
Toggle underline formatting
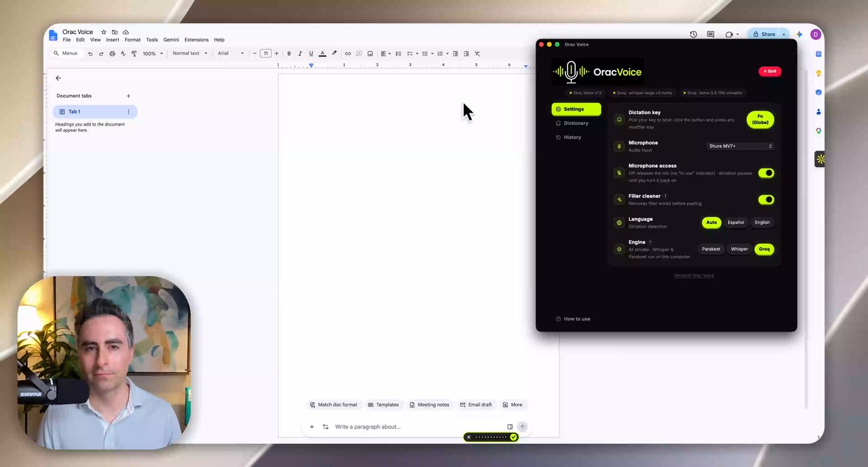click(311, 54)
